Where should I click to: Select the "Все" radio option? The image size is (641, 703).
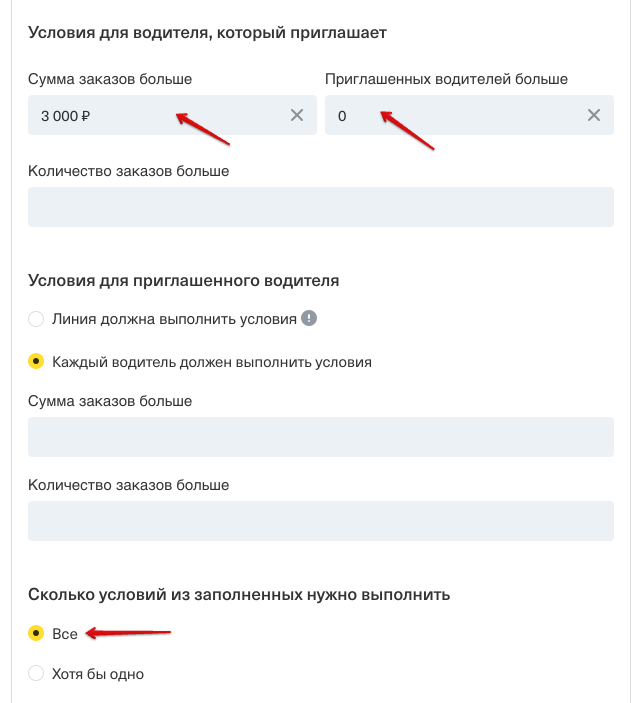pos(37,633)
